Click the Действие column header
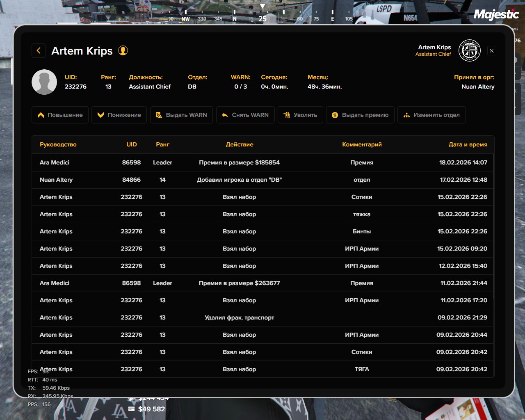525x420 pixels. pos(240,144)
